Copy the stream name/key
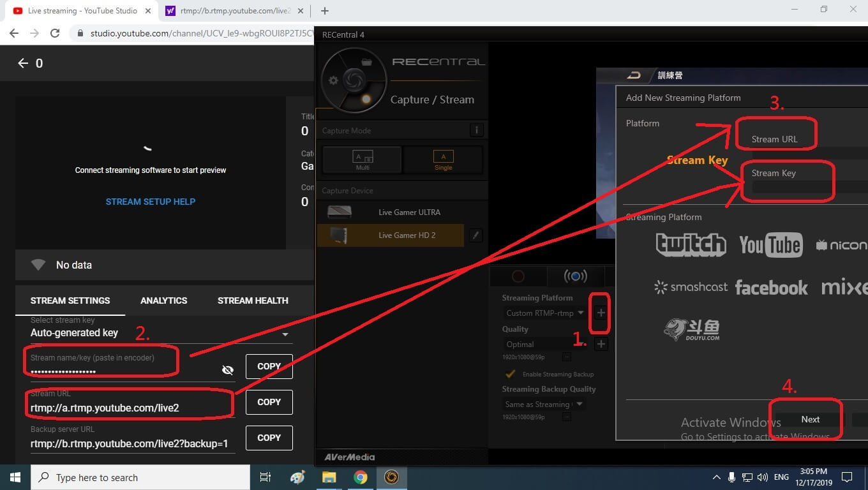The image size is (868, 490). [269, 366]
